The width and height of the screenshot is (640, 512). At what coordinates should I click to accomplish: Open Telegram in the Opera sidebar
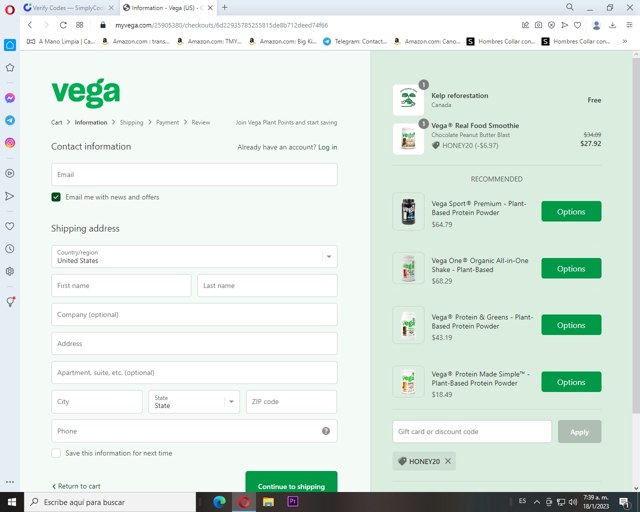[10, 120]
